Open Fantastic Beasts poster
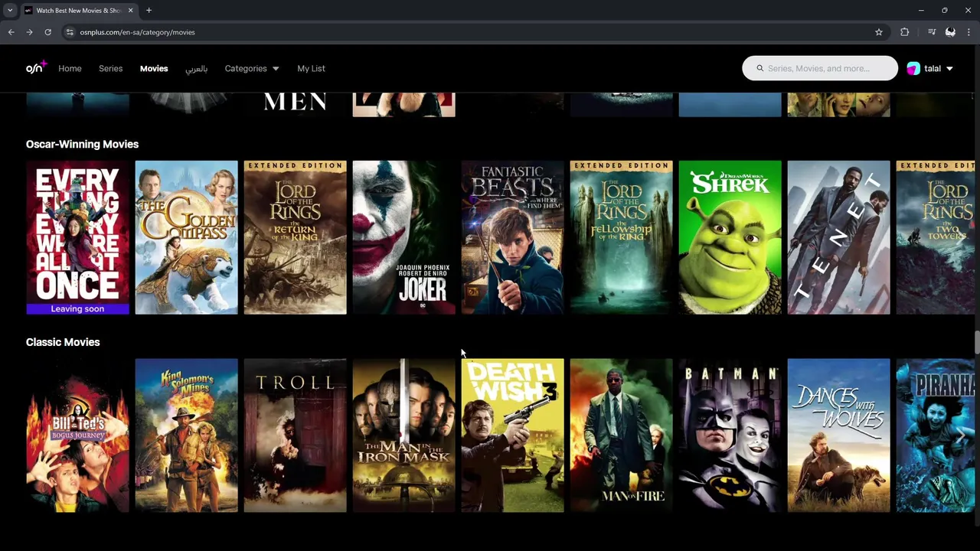980x551 pixels. tap(512, 237)
